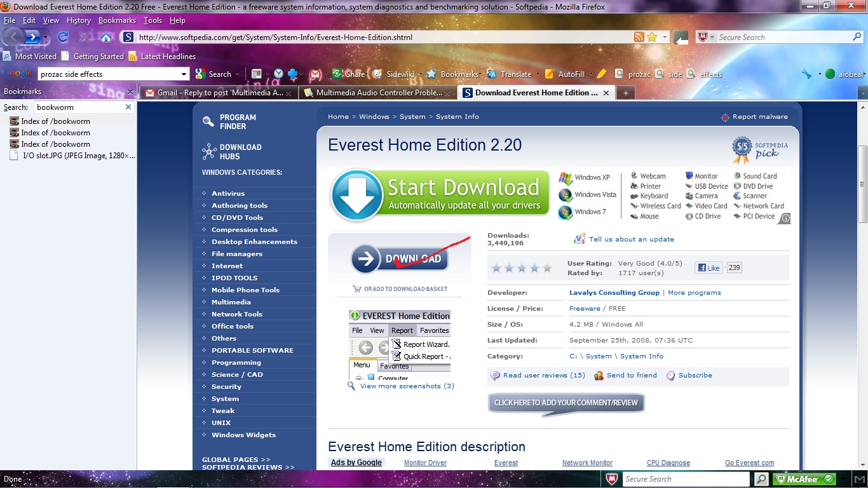Screen dimensions: 868x488
Task: Go to the Firefox Home page icon
Action: (107, 37)
